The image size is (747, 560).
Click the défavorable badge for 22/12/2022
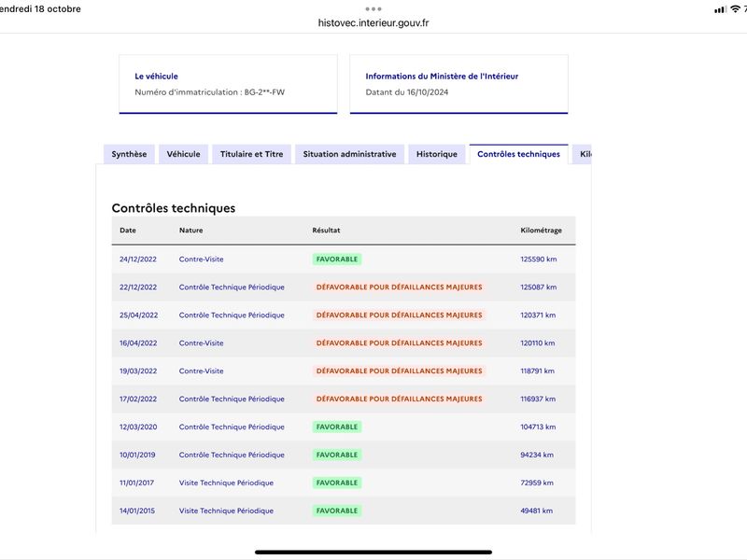[400, 287]
